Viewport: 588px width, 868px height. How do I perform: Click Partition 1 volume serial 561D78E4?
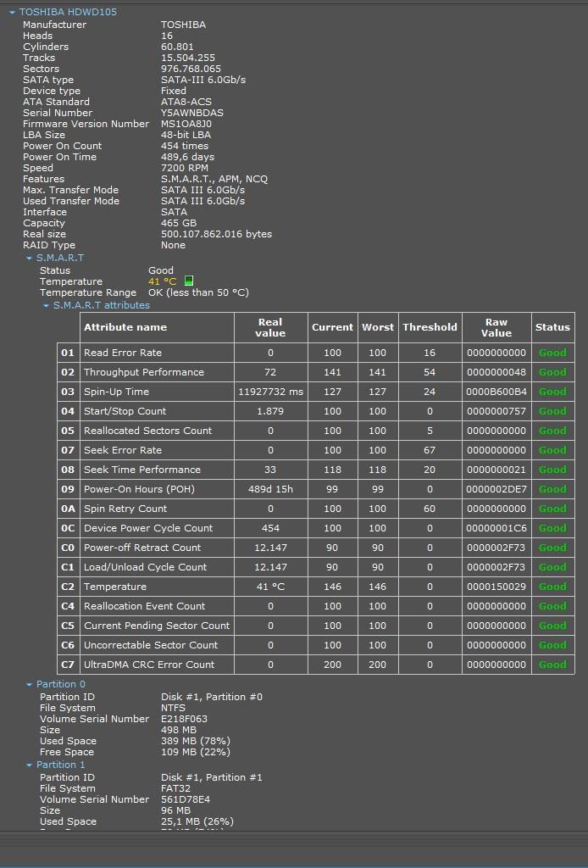click(x=186, y=799)
